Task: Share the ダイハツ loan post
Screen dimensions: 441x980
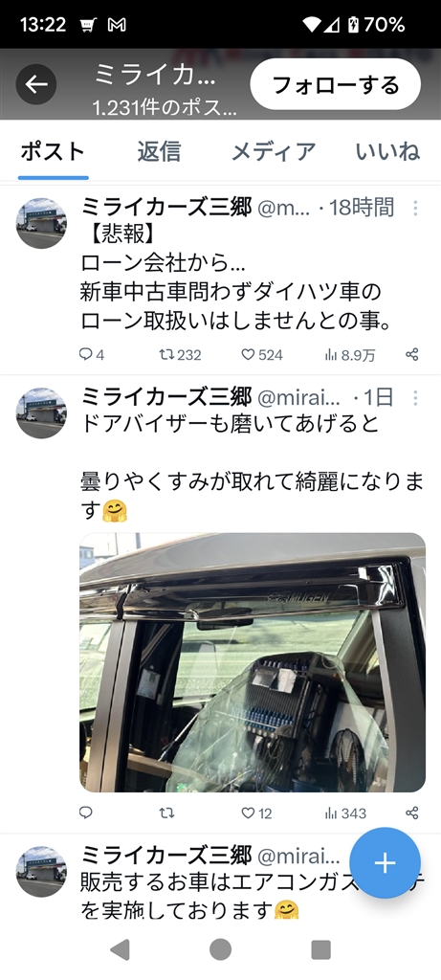Action: [411, 355]
